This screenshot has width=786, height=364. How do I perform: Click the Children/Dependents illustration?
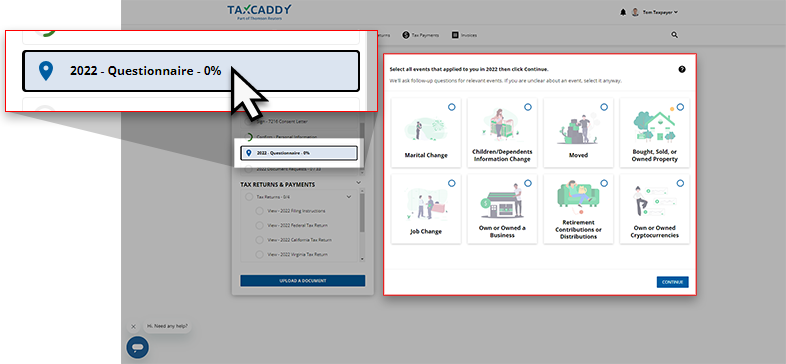point(501,125)
